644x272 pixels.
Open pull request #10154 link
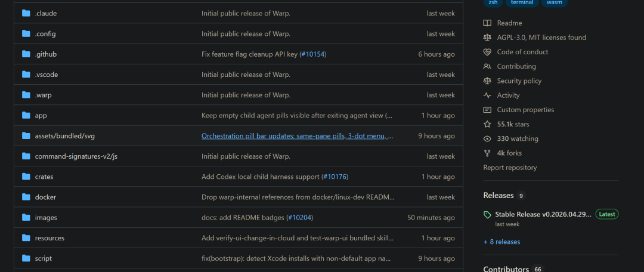(x=314, y=54)
